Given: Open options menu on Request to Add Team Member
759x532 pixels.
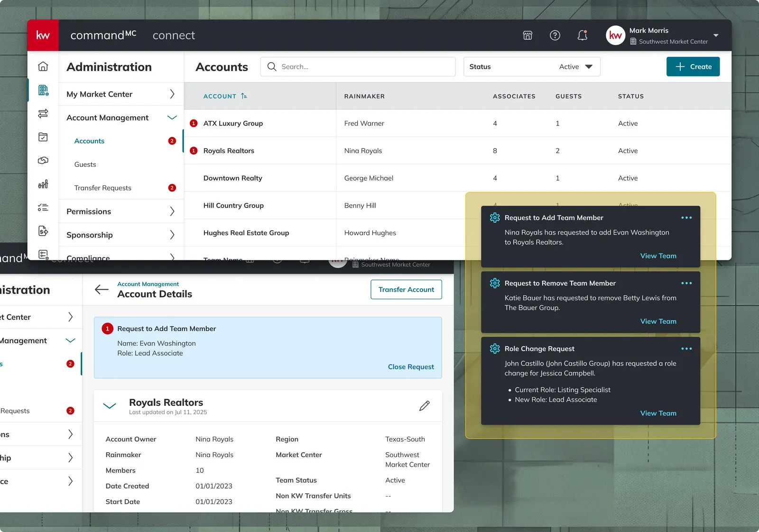Looking at the screenshot, I should (686, 218).
